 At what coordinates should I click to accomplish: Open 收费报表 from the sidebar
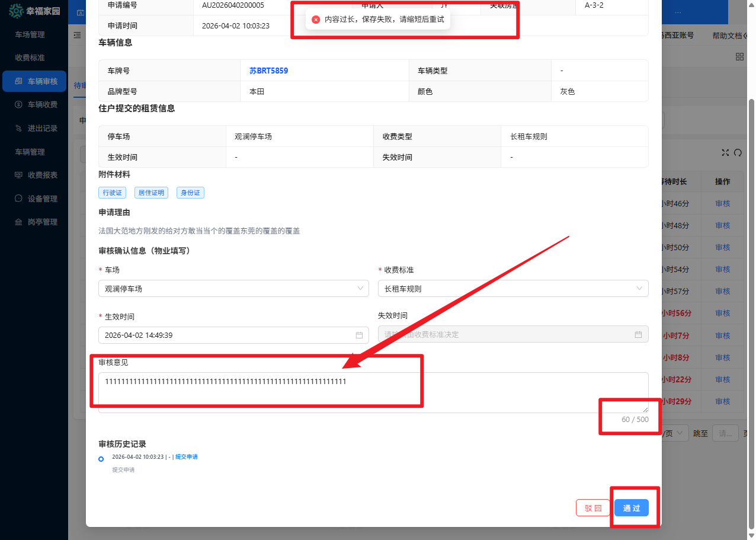(19, 175)
